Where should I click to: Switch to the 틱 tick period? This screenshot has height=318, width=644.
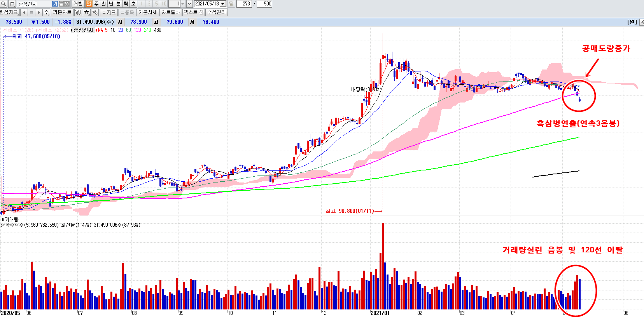[x=126, y=4]
